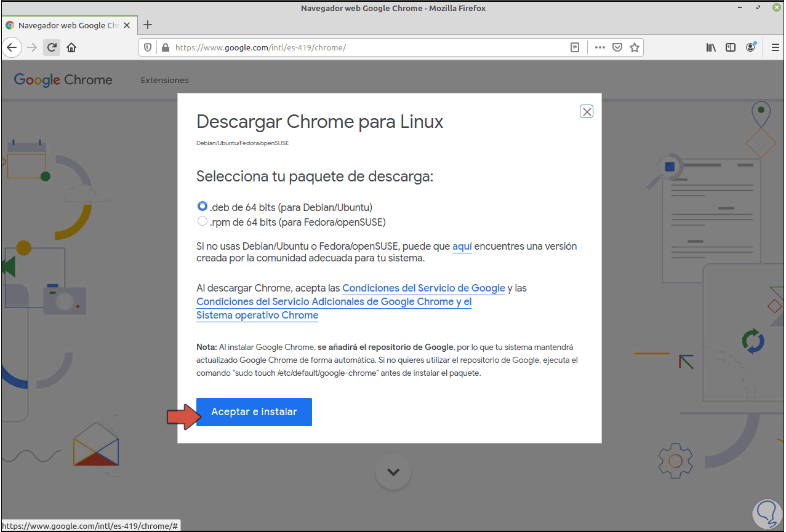This screenshot has height=532, width=786.
Task: Close the Navegador web Google Chrome tab
Action: tap(127, 25)
